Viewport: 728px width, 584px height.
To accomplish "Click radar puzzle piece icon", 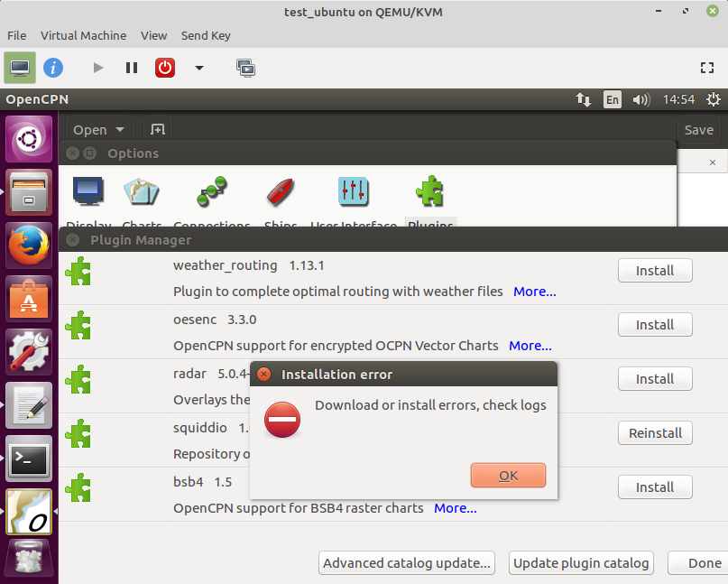I will [78, 379].
